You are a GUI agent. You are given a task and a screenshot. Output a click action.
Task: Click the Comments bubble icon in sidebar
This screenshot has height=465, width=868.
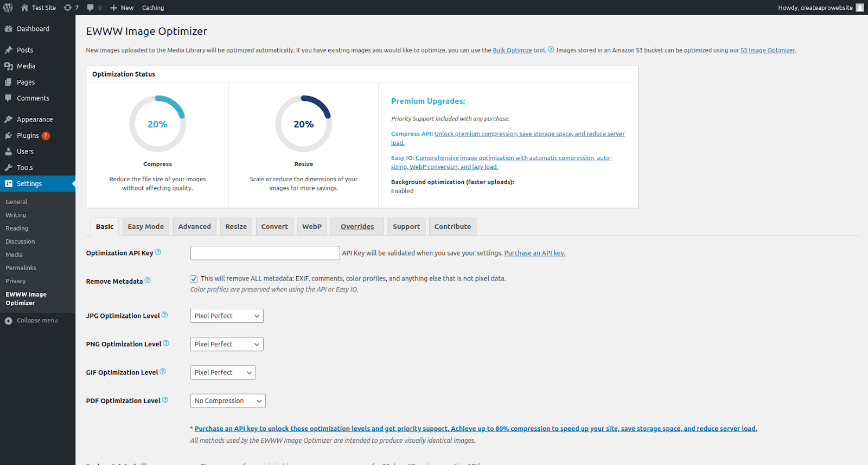click(x=9, y=98)
